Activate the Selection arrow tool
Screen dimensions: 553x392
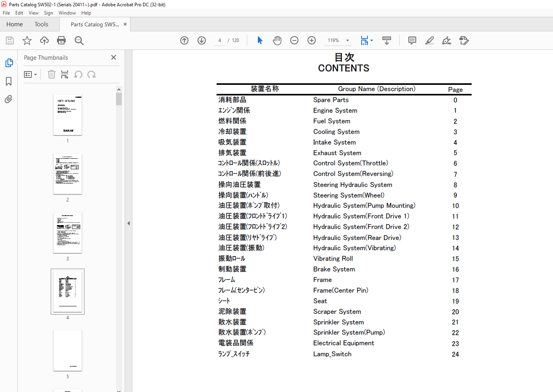pyautogui.click(x=260, y=40)
